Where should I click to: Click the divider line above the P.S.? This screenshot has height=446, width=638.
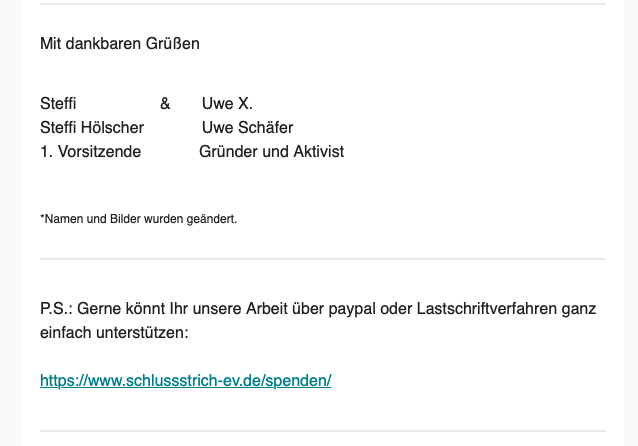coord(323,259)
